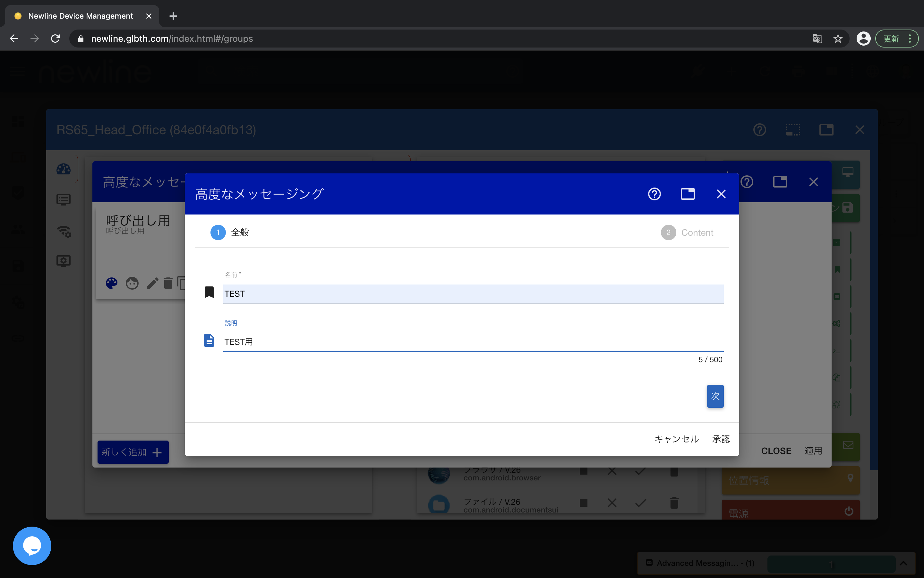The image size is (924, 578).
Task: Click the help icon in the RS65_Head_Office window
Action: [x=759, y=130]
